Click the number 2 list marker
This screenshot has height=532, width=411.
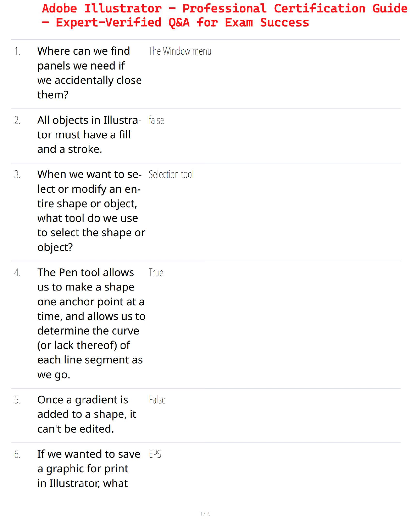17,120
